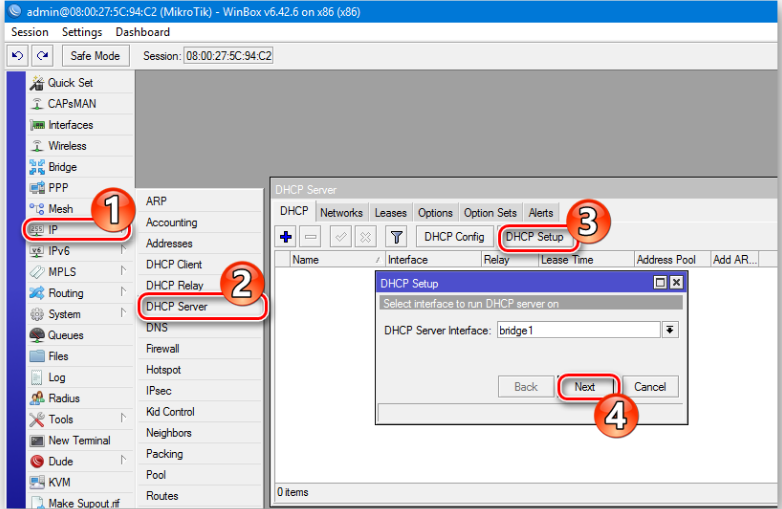Switch to the Networks tab
The width and height of the screenshot is (782, 509).
click(x=341, y=212)
